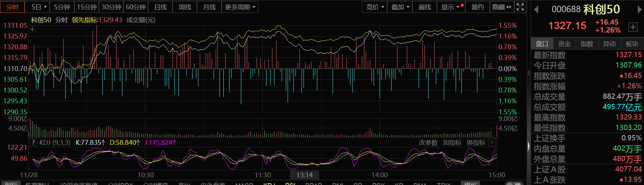Open the 竞价 auction dropdown

tap(375, 7)
